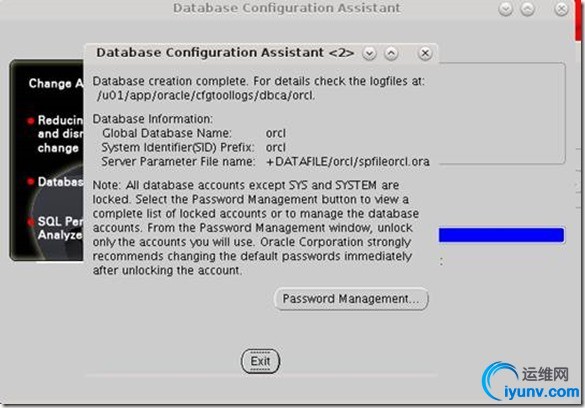
Task: Click the Change heading in the black panel
Action: pos(50,83)
